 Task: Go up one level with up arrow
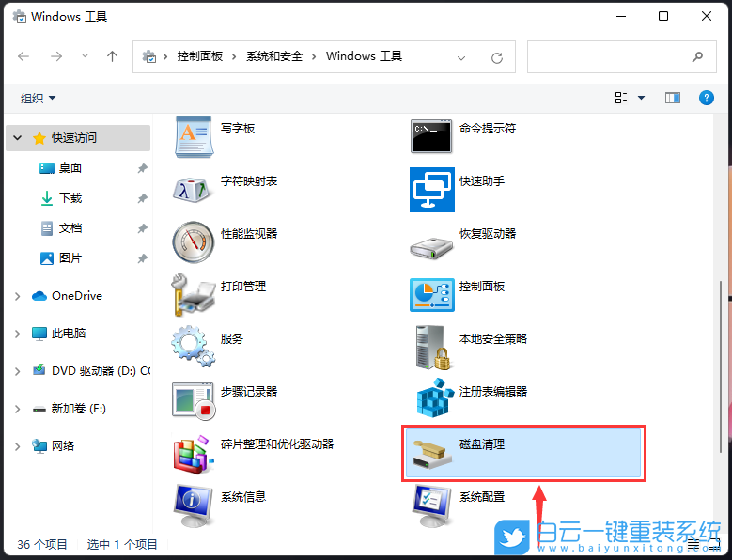tap(112, 56)
